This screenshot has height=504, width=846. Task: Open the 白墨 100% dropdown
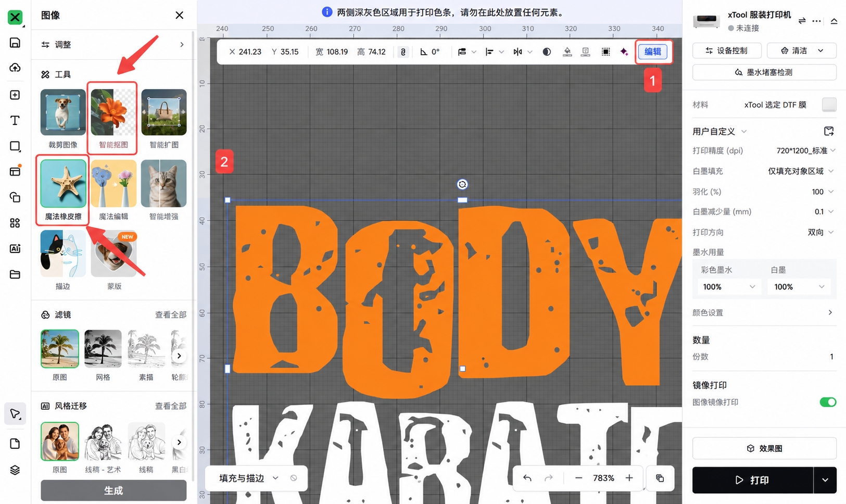(x=800, y=287)
